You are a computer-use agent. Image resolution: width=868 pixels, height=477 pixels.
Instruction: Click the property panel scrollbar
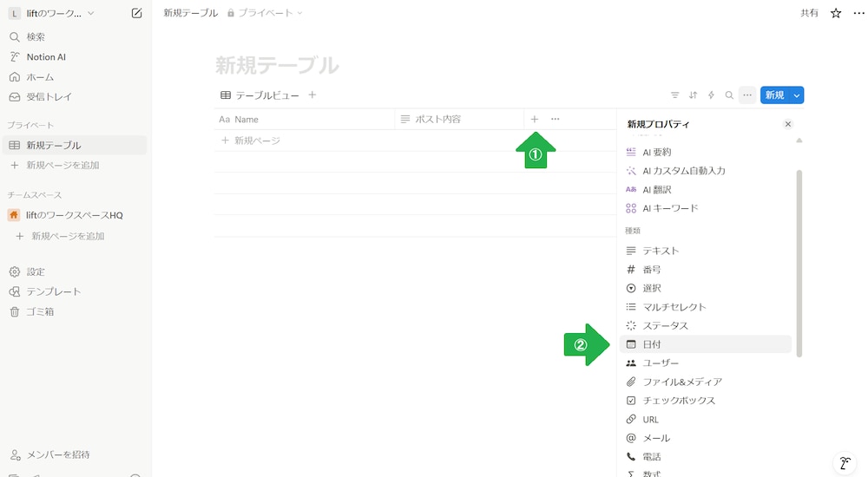(799, 264)
